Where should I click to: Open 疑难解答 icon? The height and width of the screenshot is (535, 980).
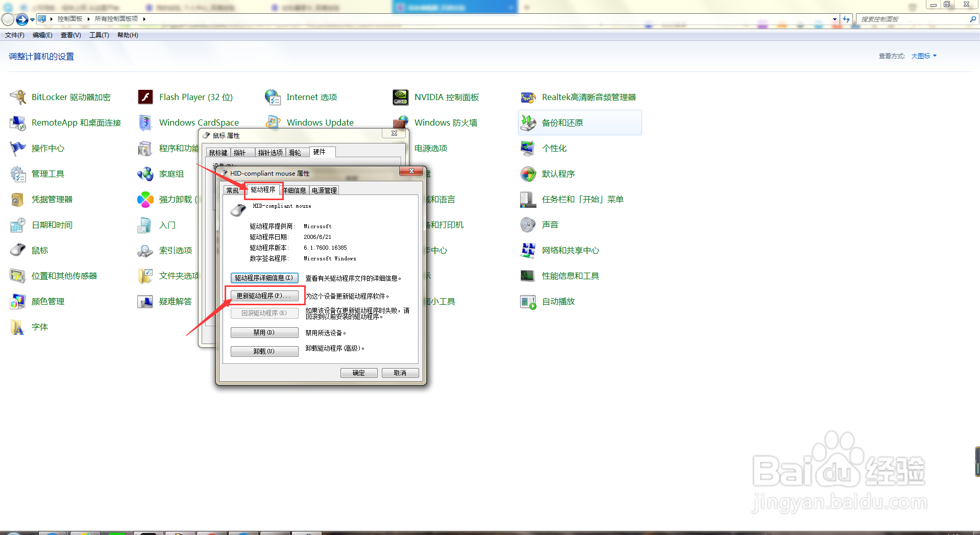pos(145,301)
